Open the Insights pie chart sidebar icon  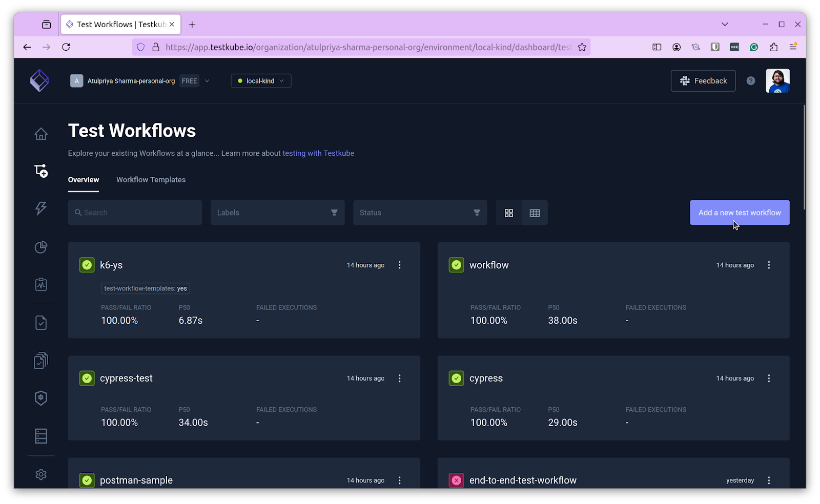[41, 247]
